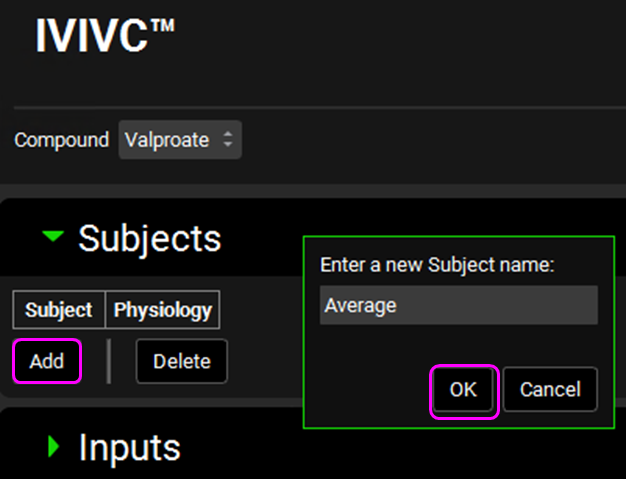Viewport: 626px width, 479px height.
Task: Switch to the Subject tab
Action: pos(58,310)
